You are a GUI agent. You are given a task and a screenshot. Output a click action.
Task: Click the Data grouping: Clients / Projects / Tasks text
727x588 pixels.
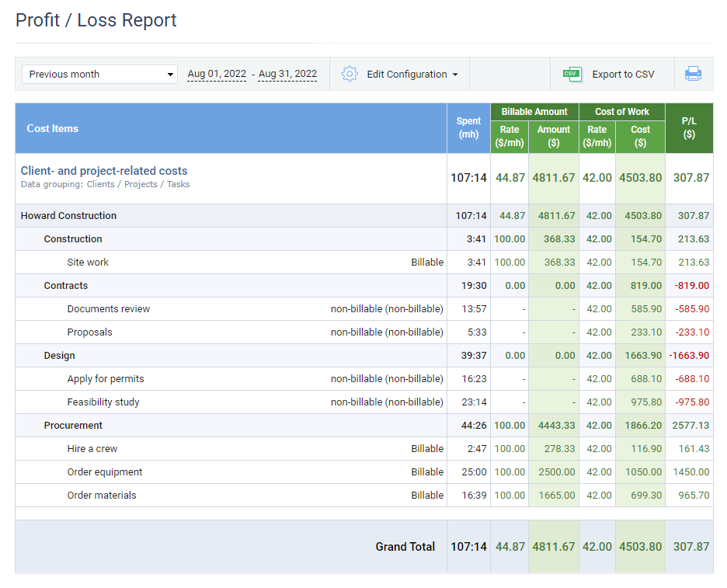106,184
